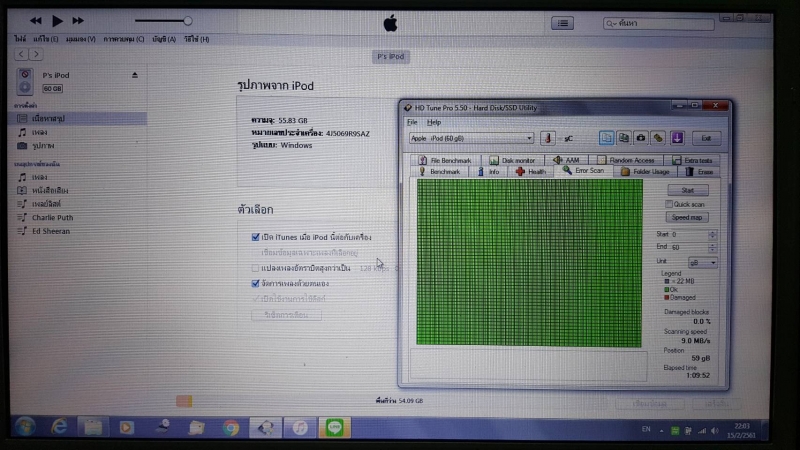Adjust the Start value spinner arrows
Viewport: 800px width, 450px height.
pyautogui.click(x=712, y=235)
